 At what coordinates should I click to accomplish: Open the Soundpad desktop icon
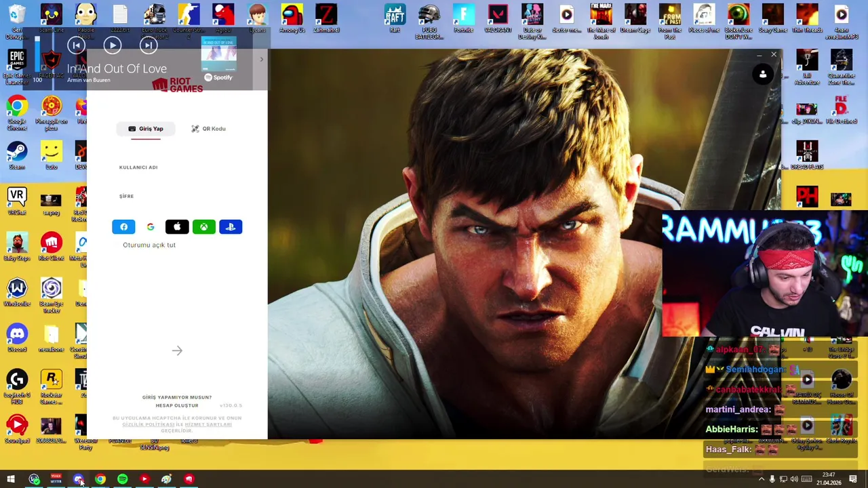tap(17, 428)
